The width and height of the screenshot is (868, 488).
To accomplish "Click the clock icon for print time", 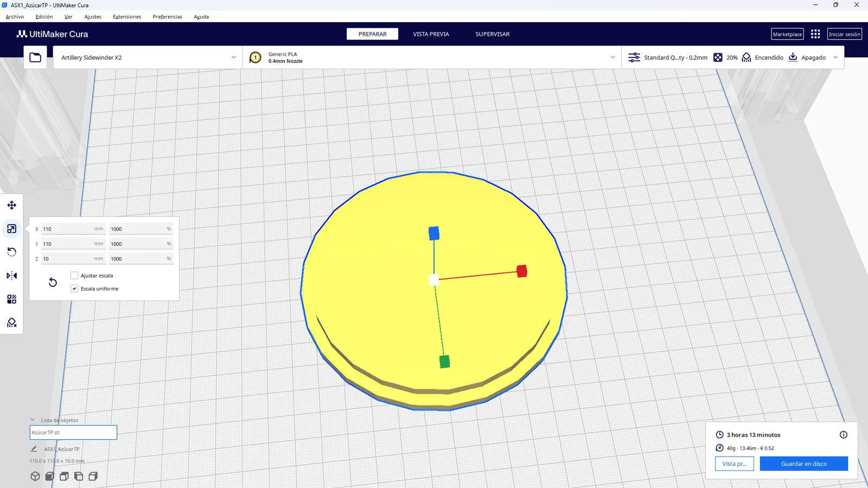I will click(720, 435).
